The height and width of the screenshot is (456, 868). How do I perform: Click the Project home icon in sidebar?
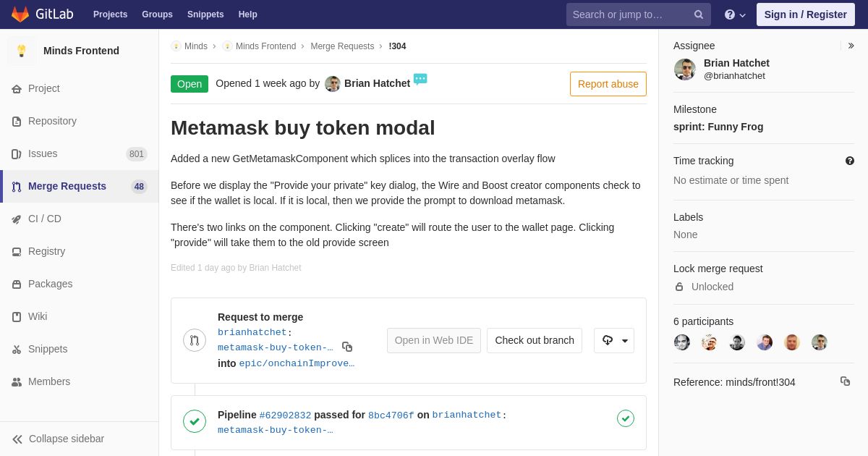click(x=17, y=89)
